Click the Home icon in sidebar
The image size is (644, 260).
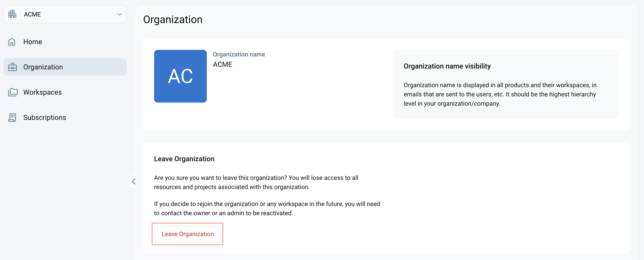click(x=12, y=42)
